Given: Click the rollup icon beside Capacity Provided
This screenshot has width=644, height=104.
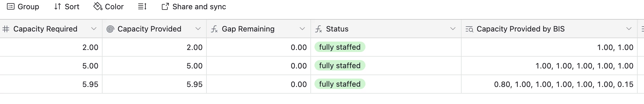Looking at the screenshot, I should click(110, 29).
